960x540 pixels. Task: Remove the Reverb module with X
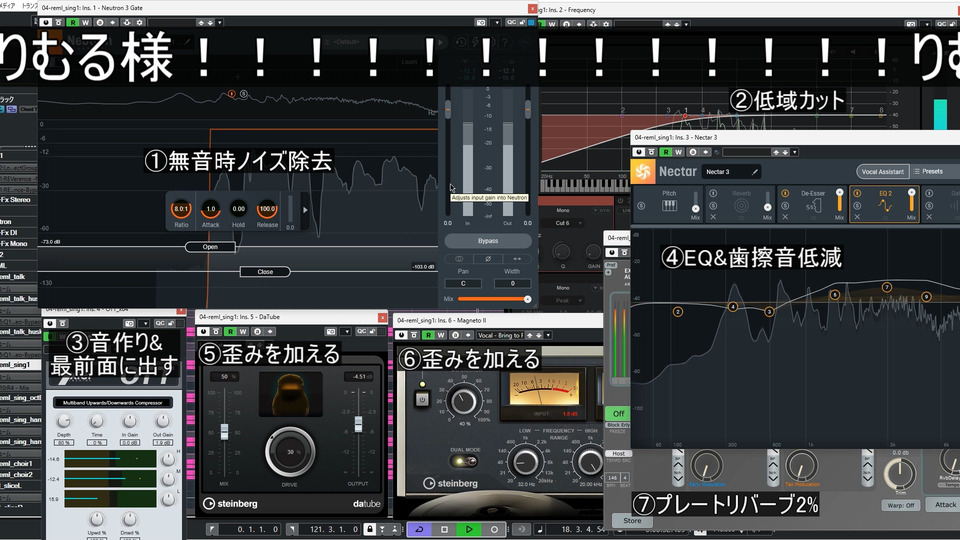713,217
